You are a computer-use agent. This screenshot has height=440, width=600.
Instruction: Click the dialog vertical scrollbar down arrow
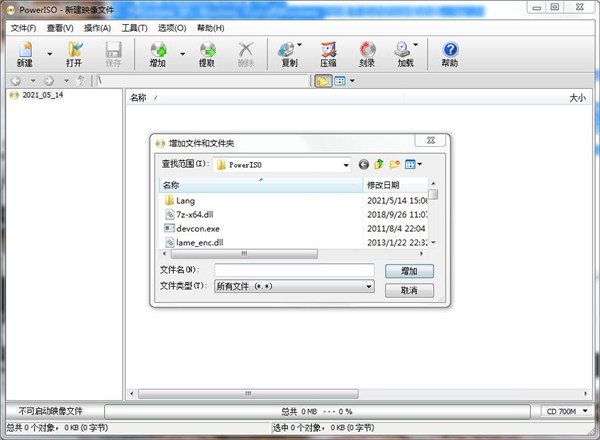click(433, 242)
